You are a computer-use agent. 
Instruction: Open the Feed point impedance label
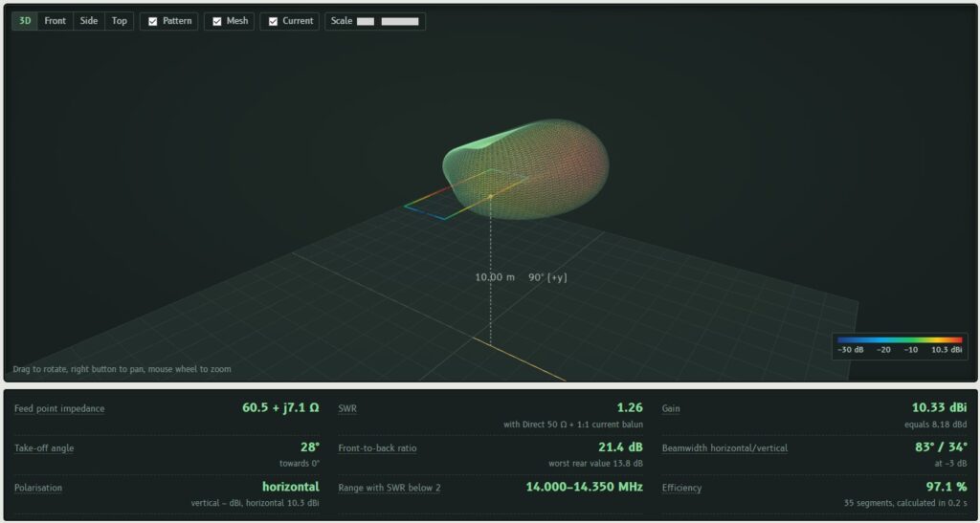[x=59, y=409]
